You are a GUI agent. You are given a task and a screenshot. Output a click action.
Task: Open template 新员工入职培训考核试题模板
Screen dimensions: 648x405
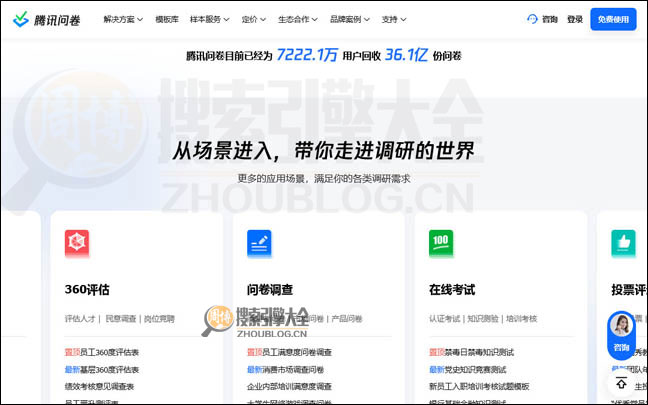(479, 386)
